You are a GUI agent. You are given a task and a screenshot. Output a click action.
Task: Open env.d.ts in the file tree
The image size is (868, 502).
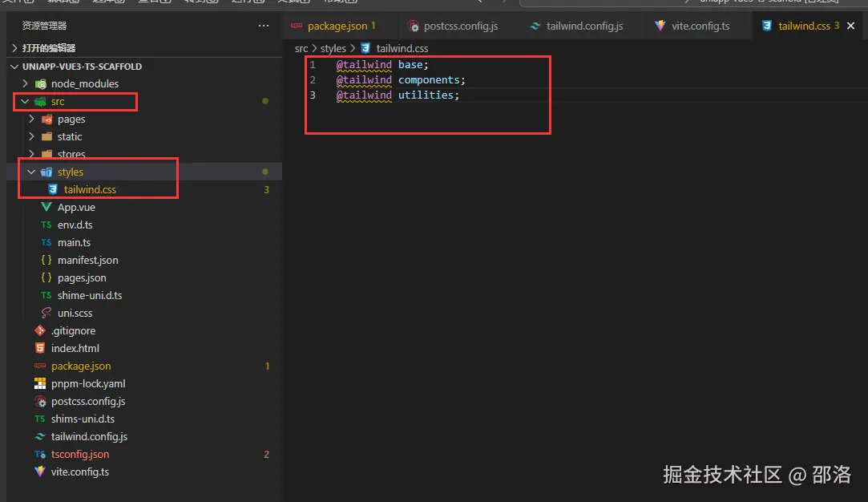point(75,225)
